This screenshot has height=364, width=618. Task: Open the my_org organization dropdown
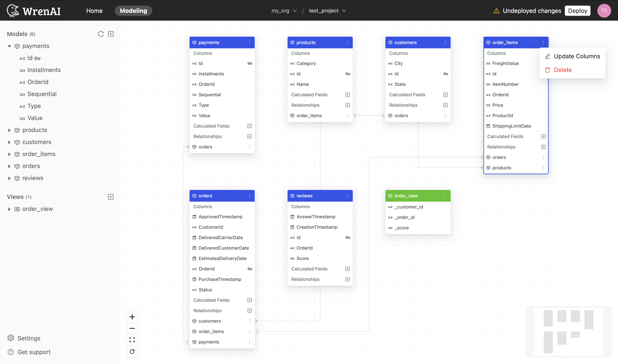[x=284, y=11]
